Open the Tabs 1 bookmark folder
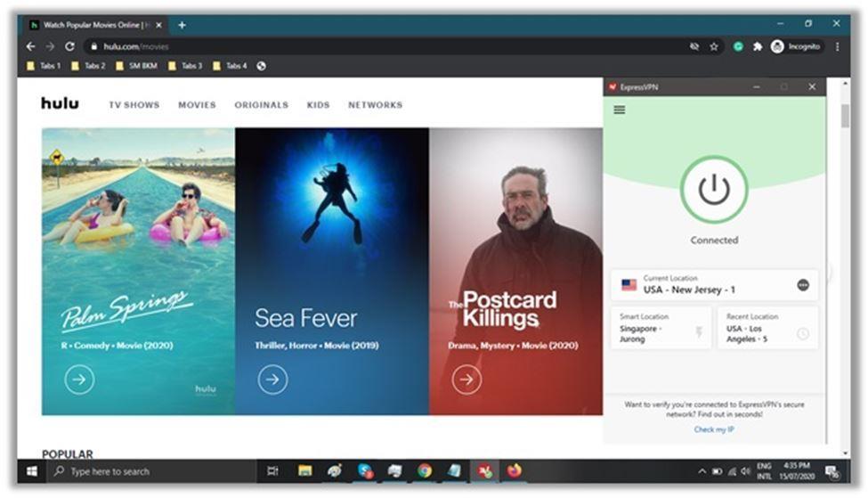Viewport: 868px width, 498px height. tap(44, 66)
